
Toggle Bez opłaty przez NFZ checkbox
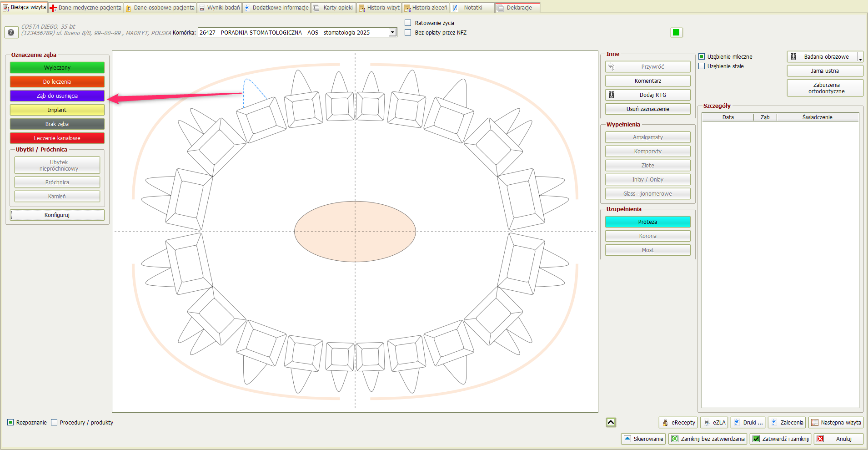[408, 32]
